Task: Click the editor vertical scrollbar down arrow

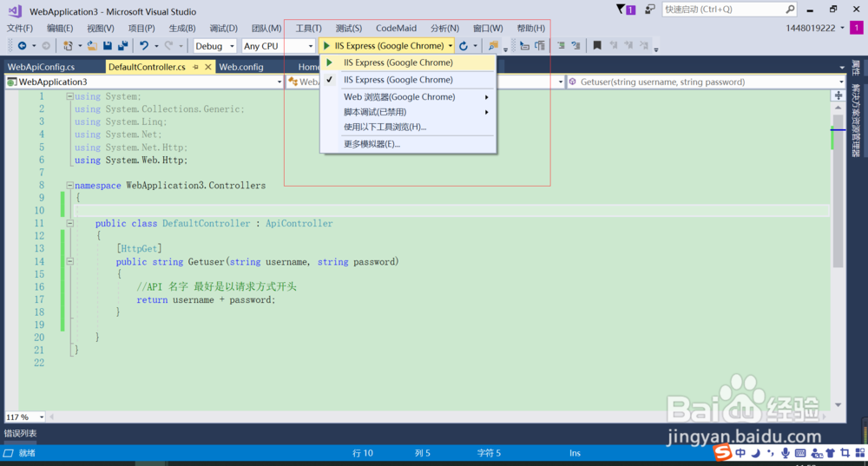Action: pyautogui.click(x=838, y=405)
